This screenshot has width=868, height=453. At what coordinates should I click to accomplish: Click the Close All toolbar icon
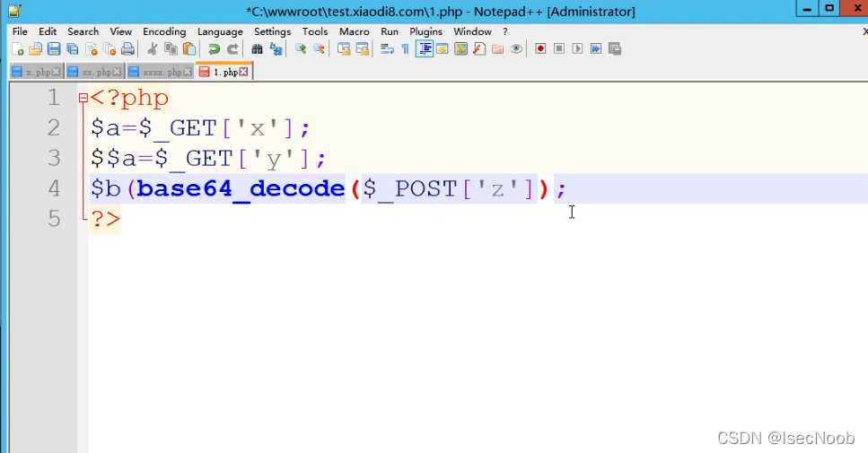click(110, 49)
